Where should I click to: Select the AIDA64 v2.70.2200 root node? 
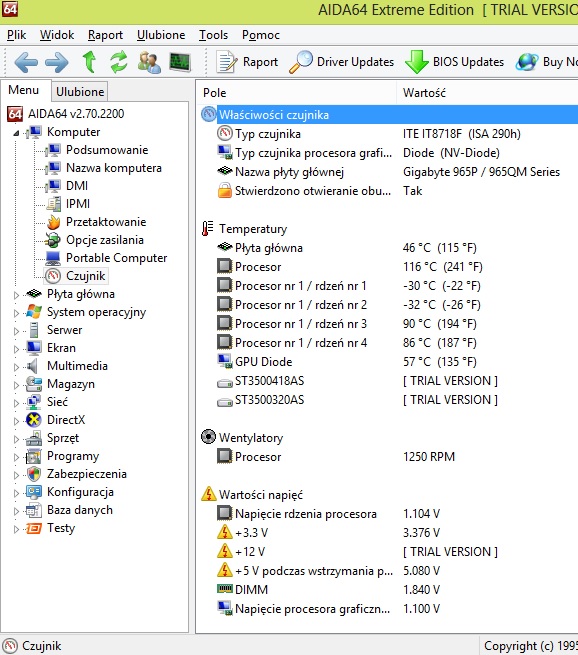pyautogui.click(x=76, y=114)
